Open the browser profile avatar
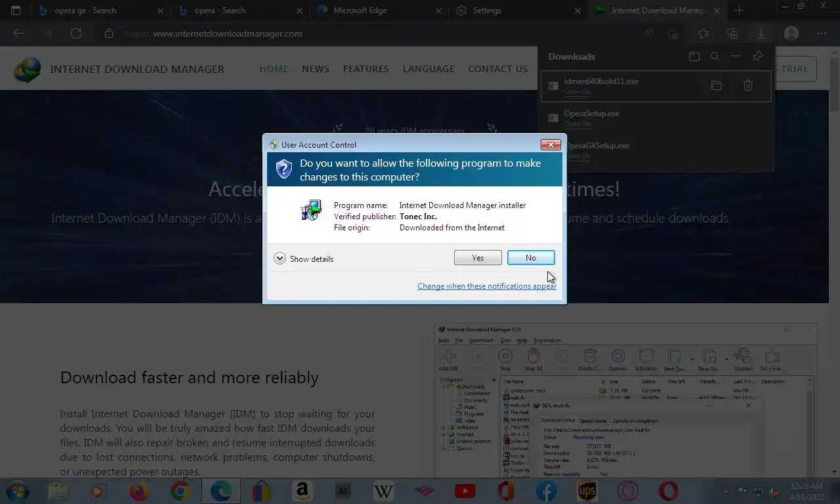The width and height of the screenshot is (840, 504). 791,33
